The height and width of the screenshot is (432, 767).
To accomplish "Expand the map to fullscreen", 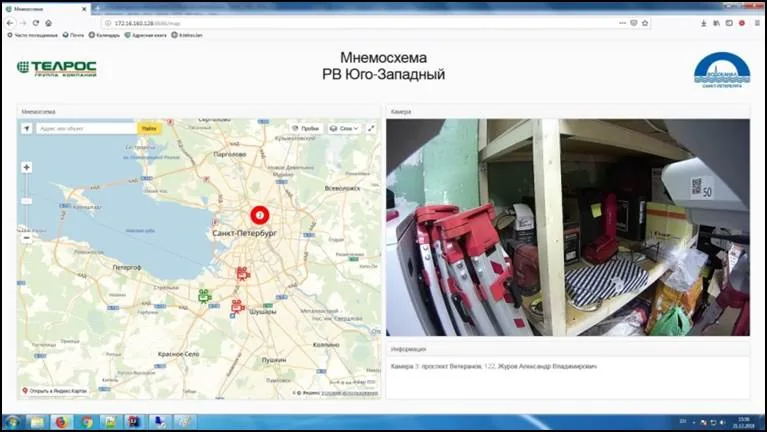I will (x=371, y=128).
